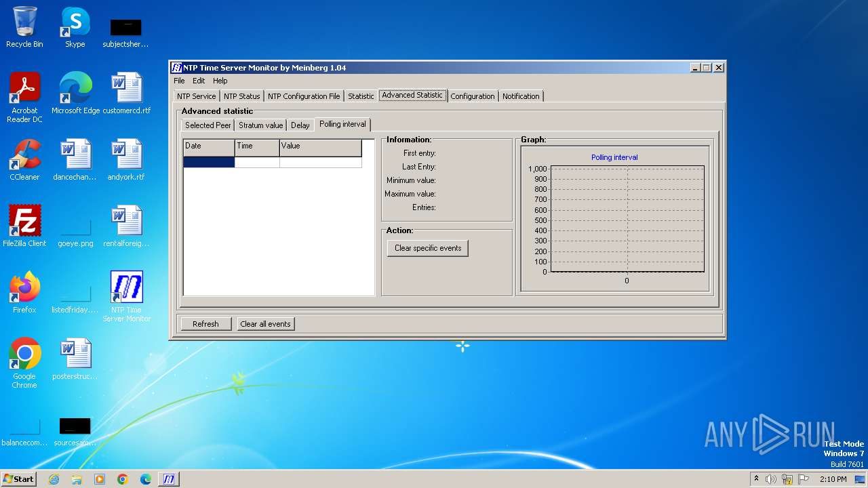
Task: Open Internet Explorer from the taskbar
Action: 54,479
